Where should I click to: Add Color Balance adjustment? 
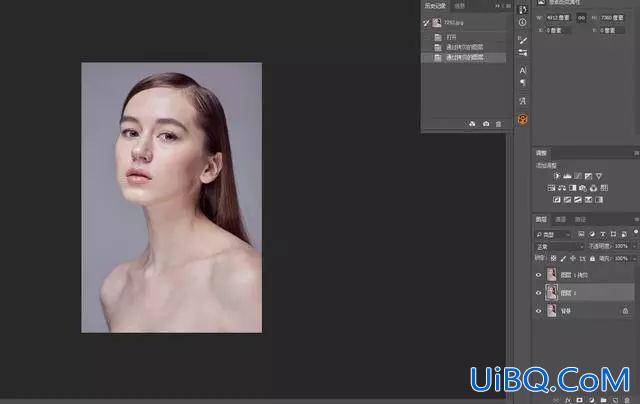click(562, 188)
